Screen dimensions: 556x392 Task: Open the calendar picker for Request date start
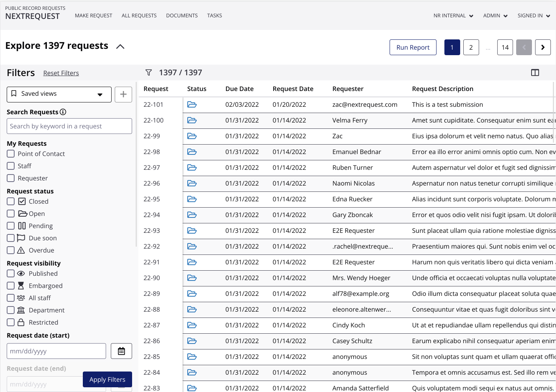(x=121, y=351)
